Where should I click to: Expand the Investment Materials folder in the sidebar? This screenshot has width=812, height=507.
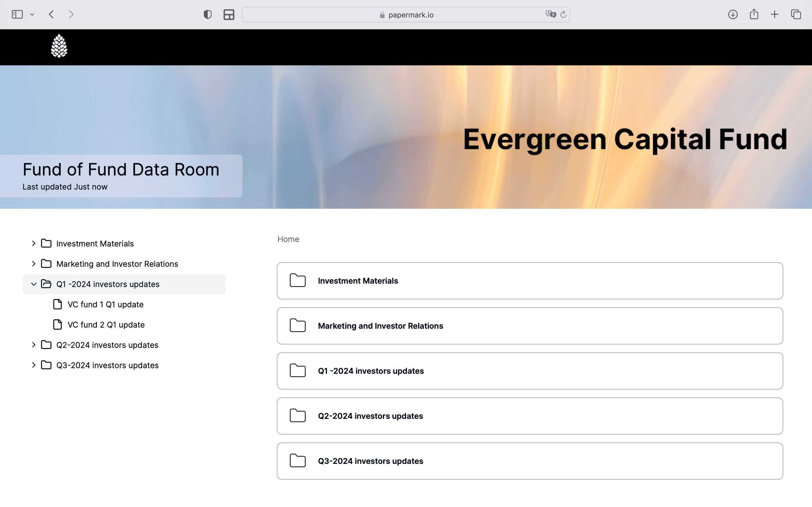33,243
